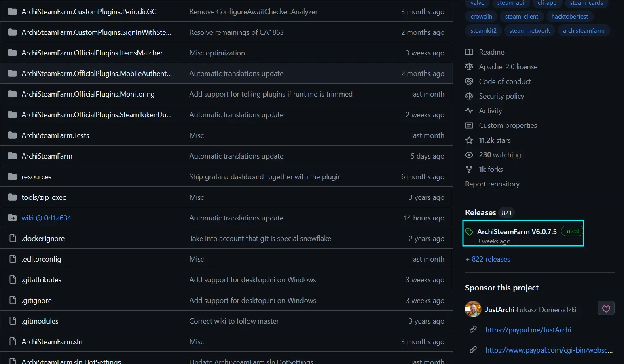Open the hacktoberfest topic tag
The width and height of the screenshot is (624, 364).
point(570,17)
